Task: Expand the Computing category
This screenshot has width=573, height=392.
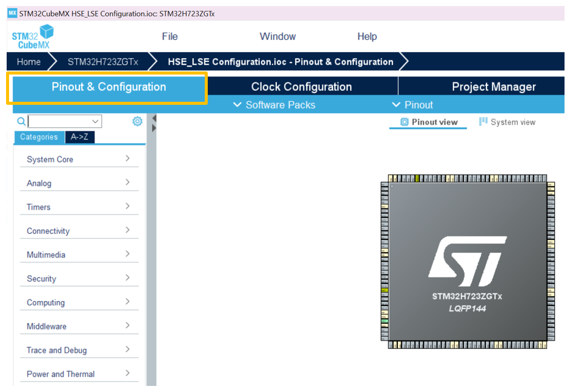Action: tap(79, 302)
